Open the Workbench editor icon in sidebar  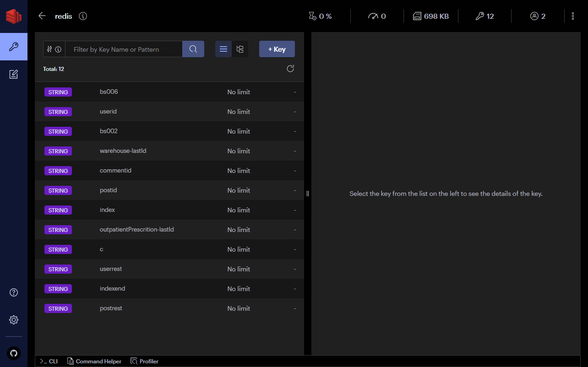click(x=14, y=74)
